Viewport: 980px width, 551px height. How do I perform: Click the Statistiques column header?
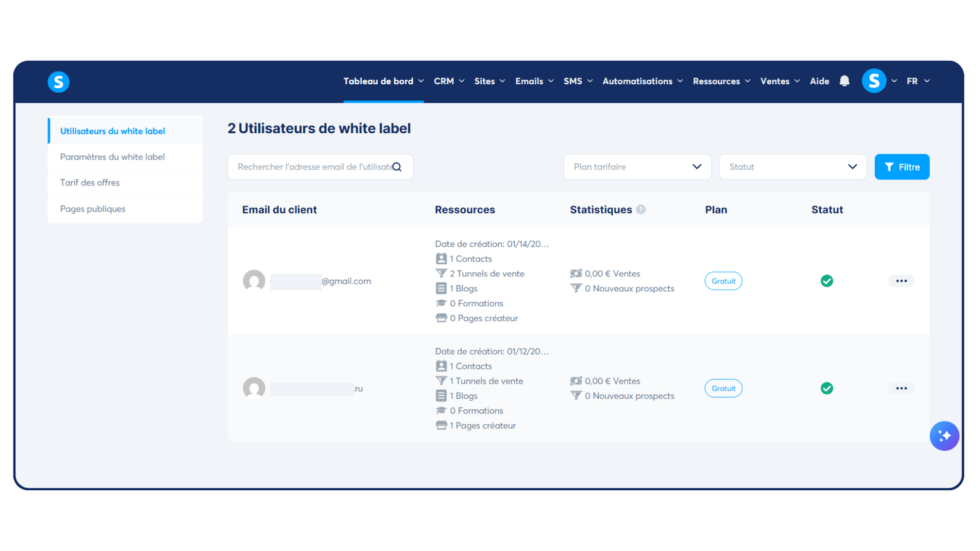pos(601,210)
